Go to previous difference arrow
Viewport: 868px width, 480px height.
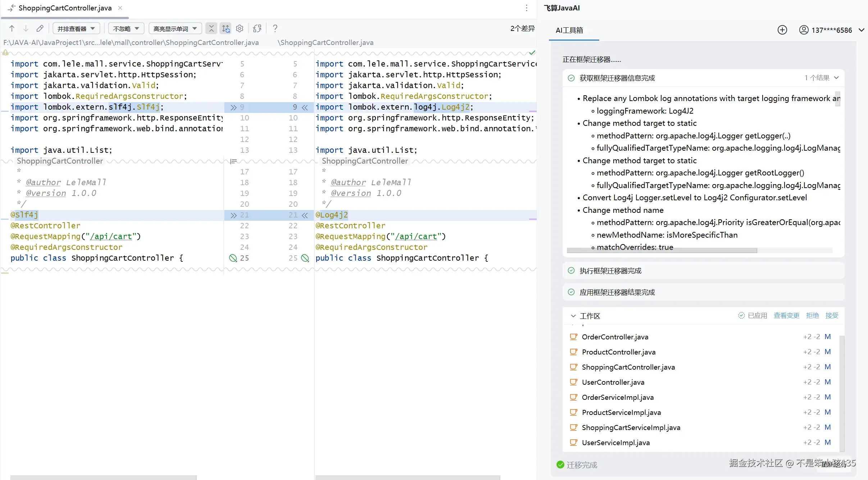pyautogui.click(x=12, y=28)
